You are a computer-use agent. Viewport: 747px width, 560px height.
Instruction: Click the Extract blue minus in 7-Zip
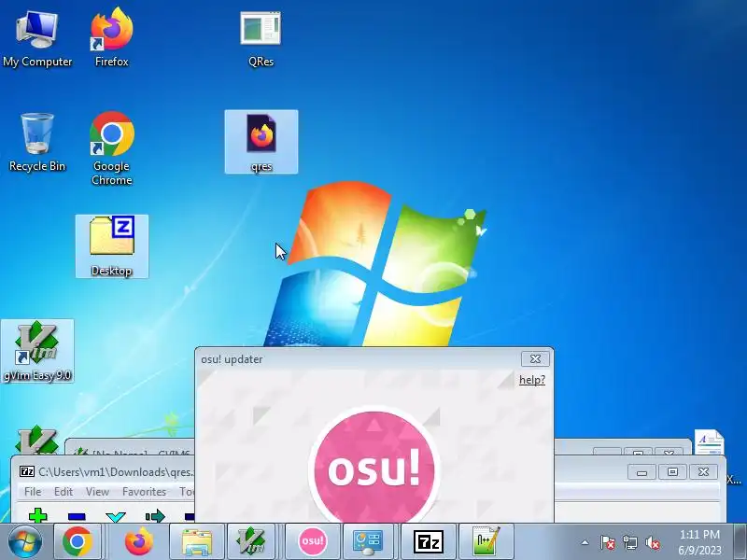coord(77,517)
